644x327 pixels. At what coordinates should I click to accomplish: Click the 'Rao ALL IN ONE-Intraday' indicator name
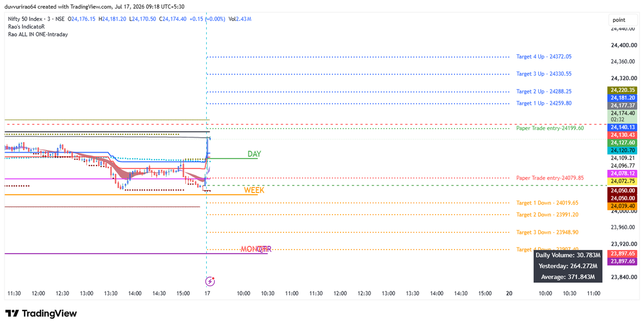(38, 34)
